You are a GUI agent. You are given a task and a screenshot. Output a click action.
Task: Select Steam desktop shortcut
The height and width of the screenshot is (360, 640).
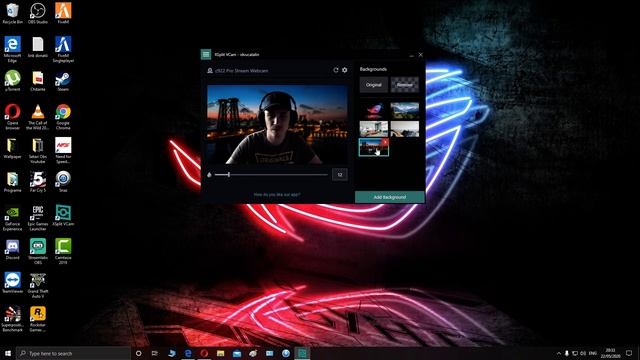click(63, 80)
